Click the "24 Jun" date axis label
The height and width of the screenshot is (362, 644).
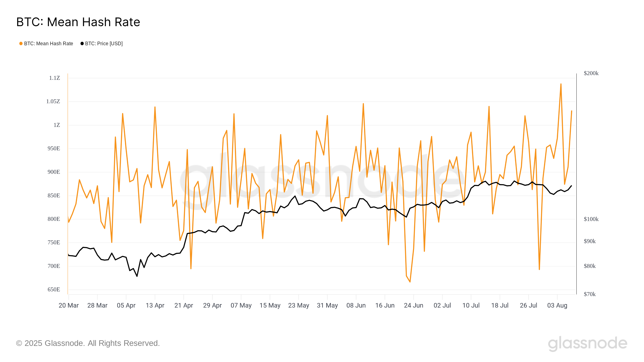tap(414, 305)
